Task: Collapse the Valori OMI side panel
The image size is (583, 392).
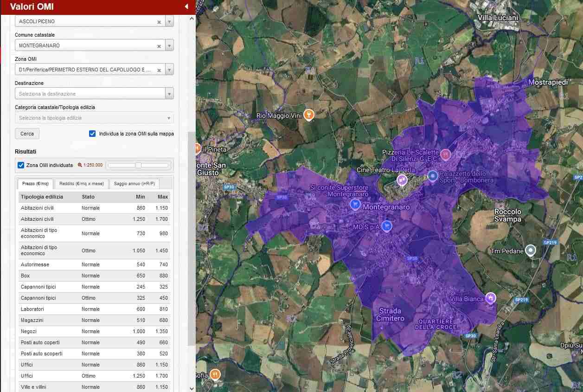Action: pyautogui.click(x=186, y=6)
